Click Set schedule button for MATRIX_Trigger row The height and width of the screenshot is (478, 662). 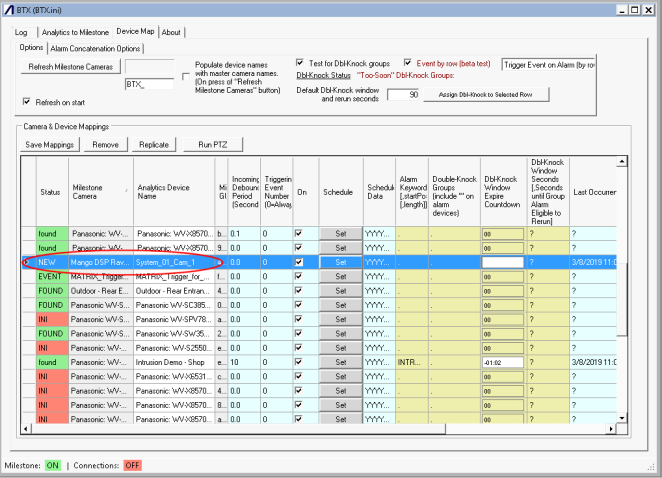[x=341, y=277]
